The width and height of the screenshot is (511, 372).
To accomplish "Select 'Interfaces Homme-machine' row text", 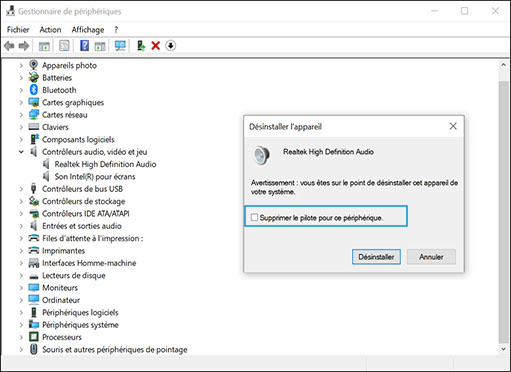I will tap(89, 263).
